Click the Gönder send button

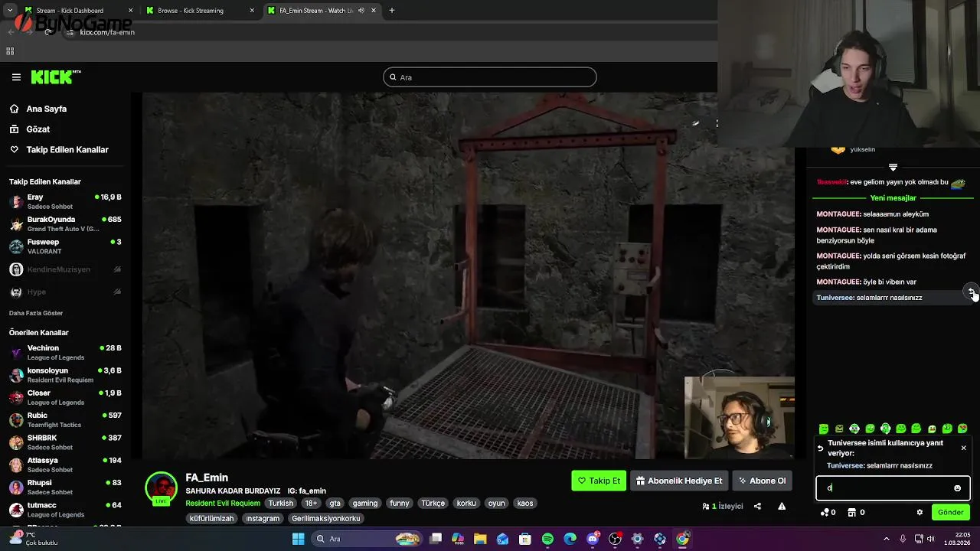(x=950, y=512)
